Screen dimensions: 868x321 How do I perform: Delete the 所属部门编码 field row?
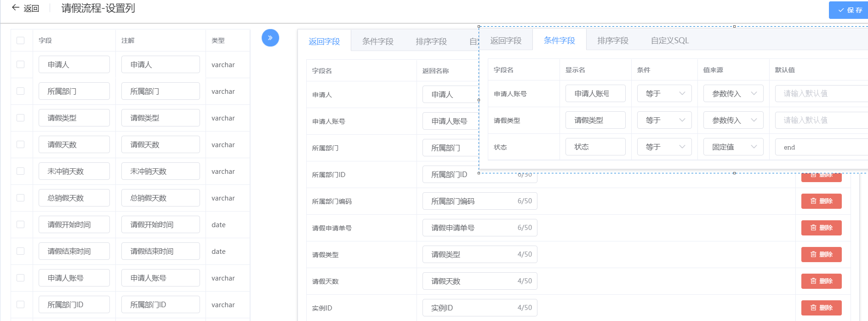click(821, 201)
